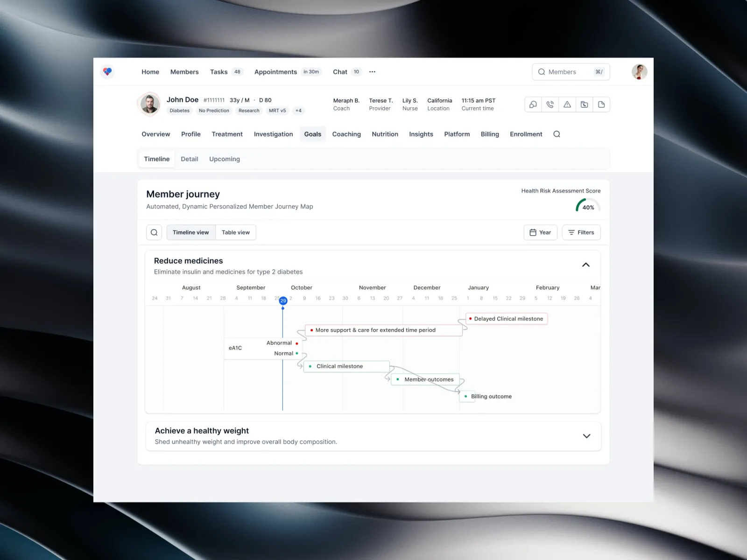Open Tasks with 48 badge
The width and height of the screenshot is (747, 560).
click(226, 72)
